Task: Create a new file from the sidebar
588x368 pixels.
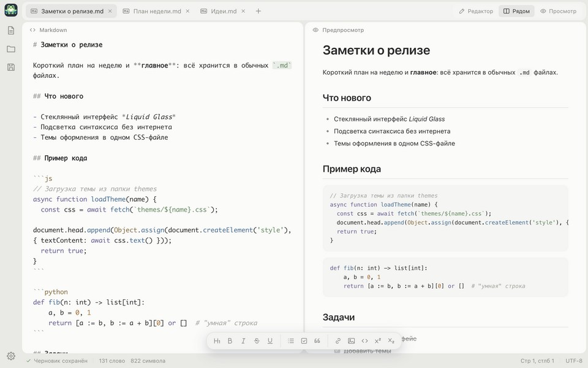Action: pyautogui.click(x=11, y=31)
